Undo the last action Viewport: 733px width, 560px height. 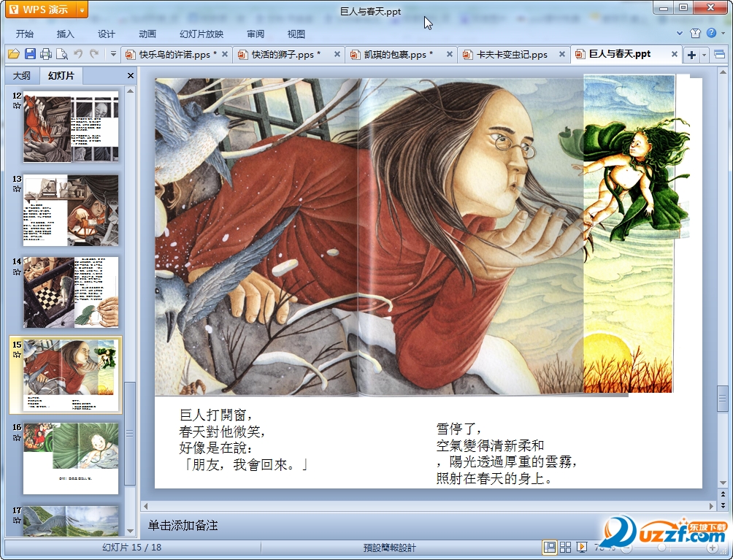78,54
